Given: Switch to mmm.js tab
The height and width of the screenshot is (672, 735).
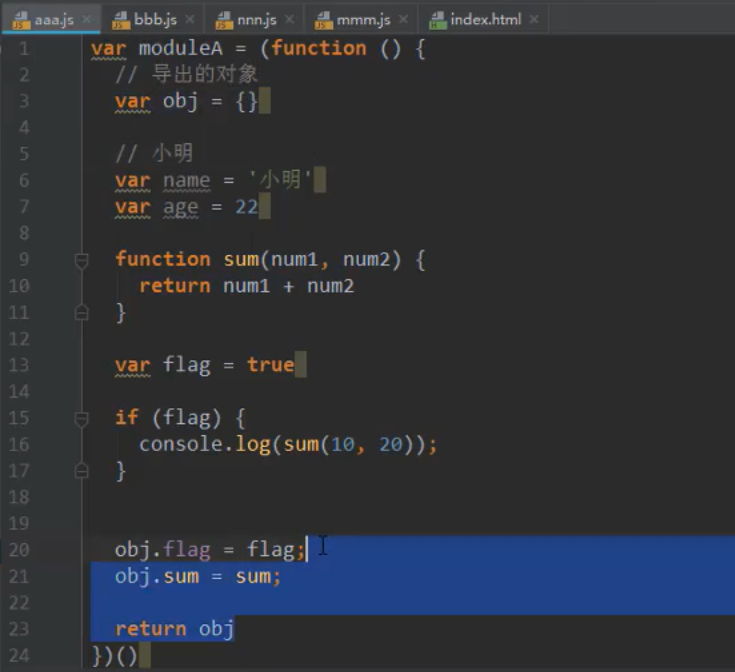Looking at the screenshot, I should click(x=362, y=20).
